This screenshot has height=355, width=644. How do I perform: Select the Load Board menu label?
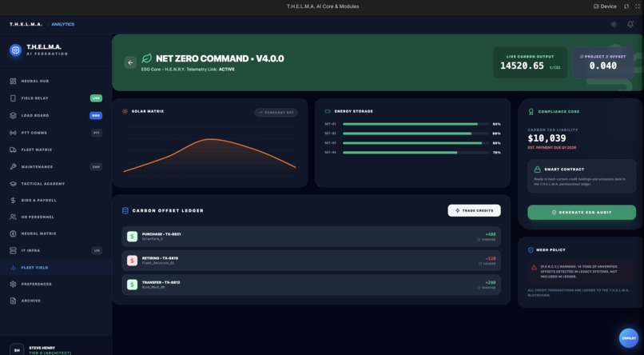pyautogui.click(x=35, y=115)
